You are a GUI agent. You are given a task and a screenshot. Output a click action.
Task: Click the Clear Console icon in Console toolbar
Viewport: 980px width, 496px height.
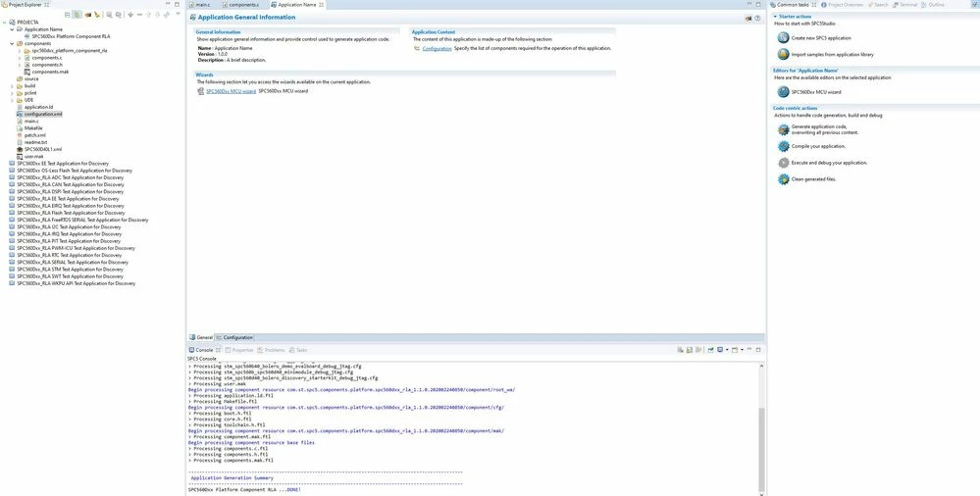tap(680, 350)
